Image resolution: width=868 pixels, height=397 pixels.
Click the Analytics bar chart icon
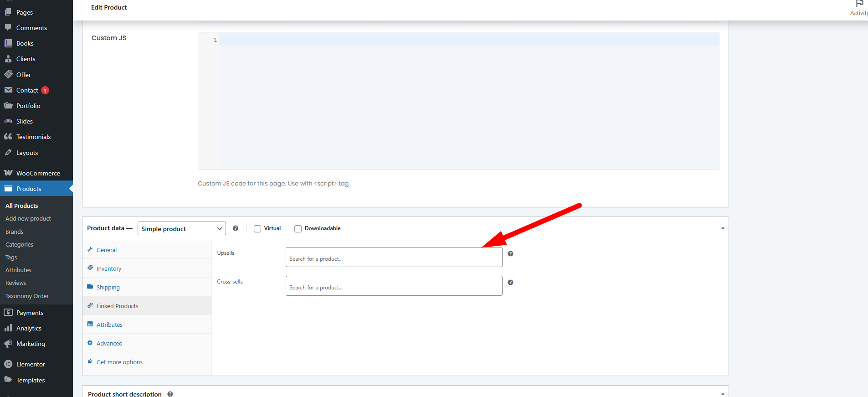point(8,328)
